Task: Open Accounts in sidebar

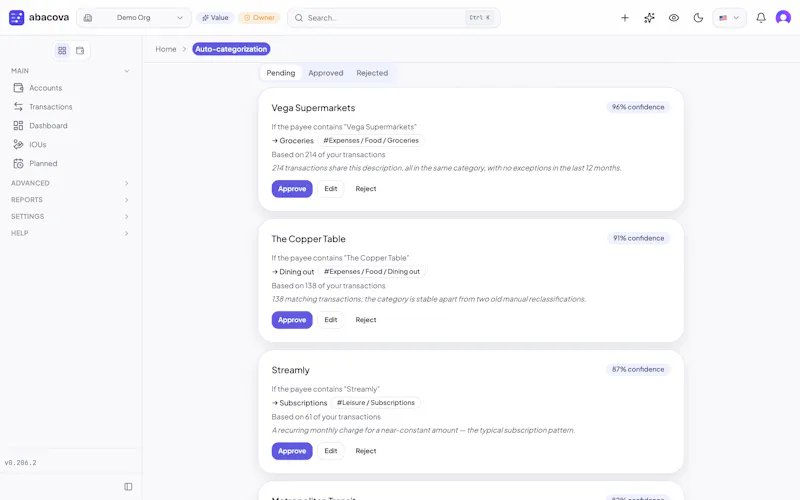Action: [x=70, y=88]
